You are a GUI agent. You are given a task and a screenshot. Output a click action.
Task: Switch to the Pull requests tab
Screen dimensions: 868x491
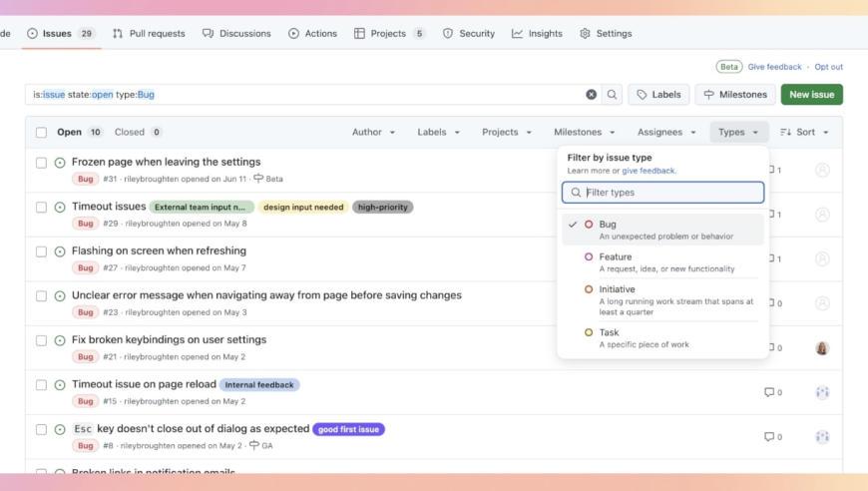[x=149, y=34]
